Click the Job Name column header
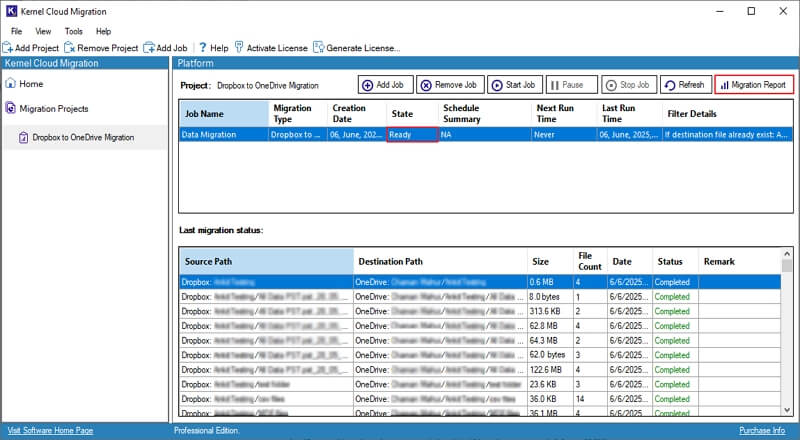 (224, 113)
